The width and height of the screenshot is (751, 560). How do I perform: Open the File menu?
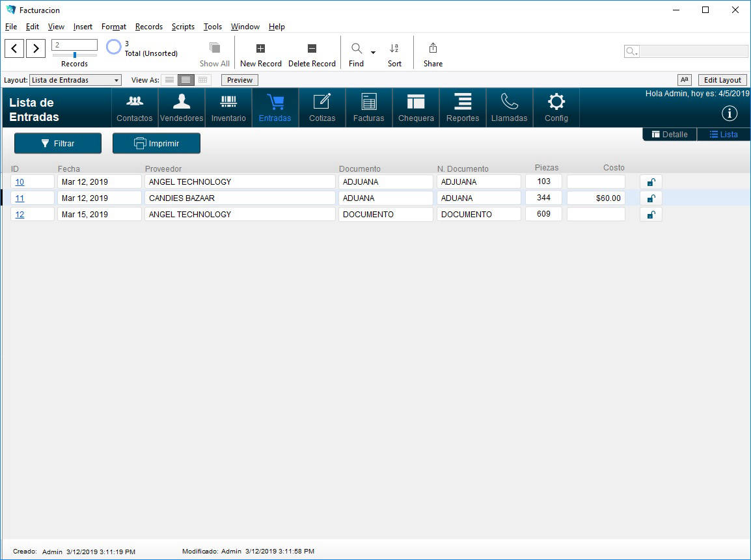pyautogui.click(x=10, y=27)
